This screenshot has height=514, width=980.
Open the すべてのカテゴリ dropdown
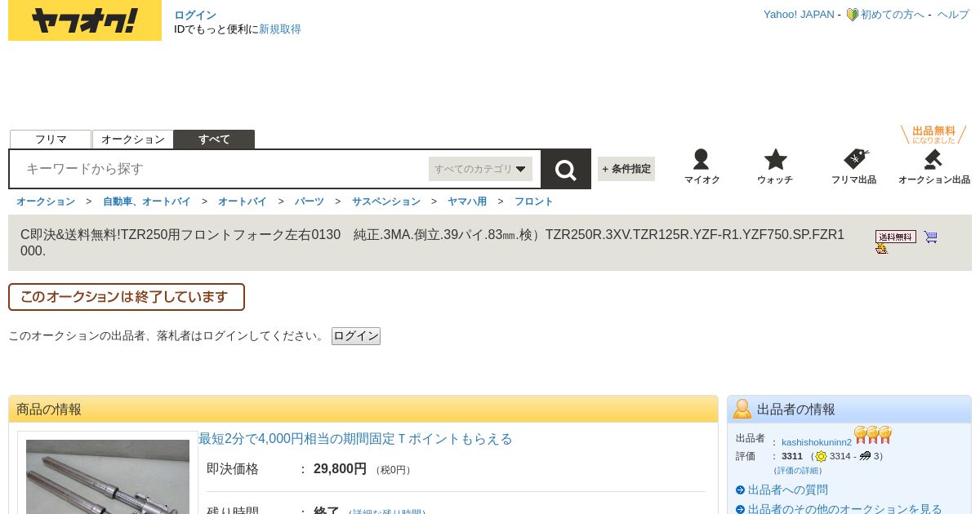point(480,169)
